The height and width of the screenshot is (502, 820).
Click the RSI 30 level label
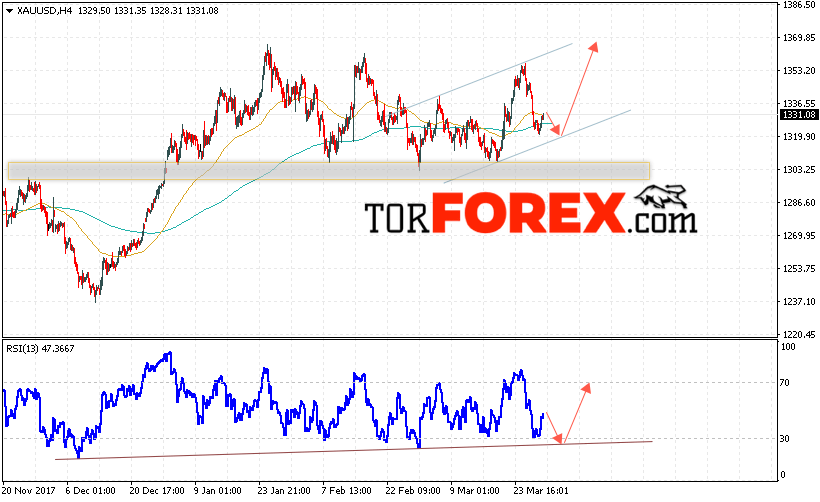tap(784, 439)
